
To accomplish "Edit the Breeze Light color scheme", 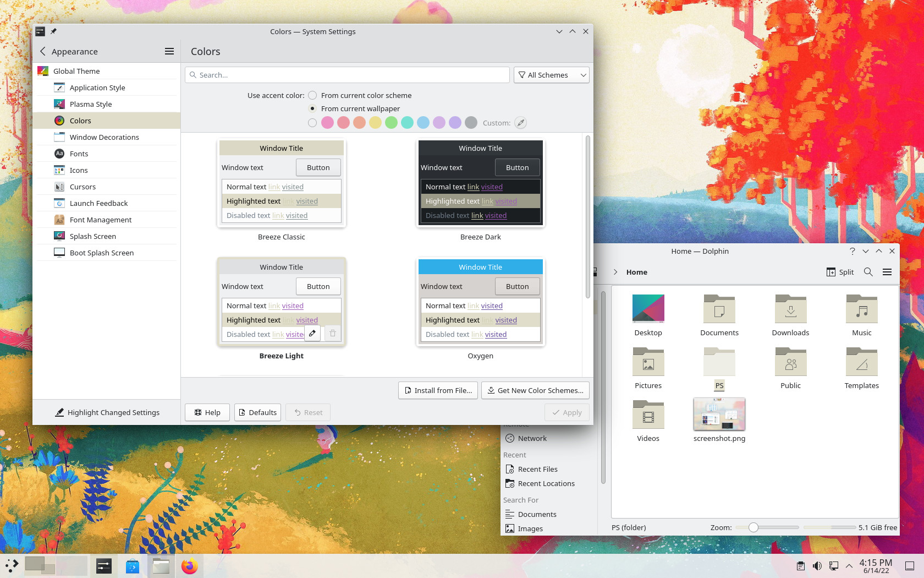I will coord(312,333).
